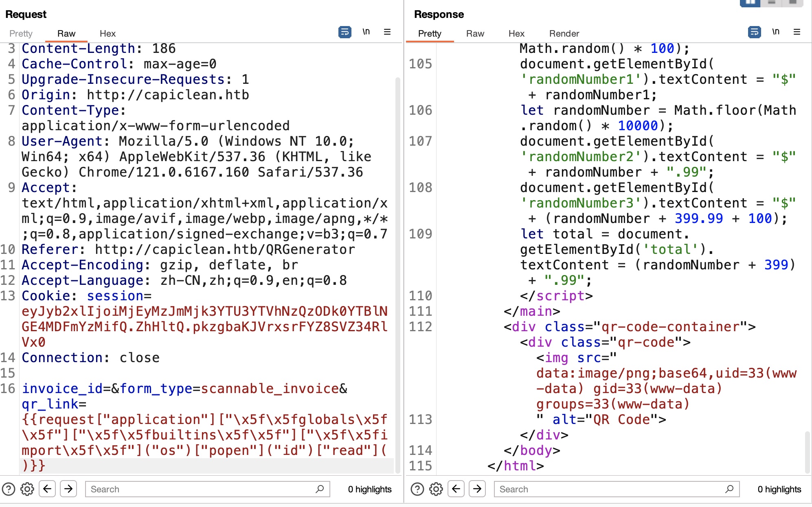
Task: Go to next search match in Request
Action: [x=68, y=489]
